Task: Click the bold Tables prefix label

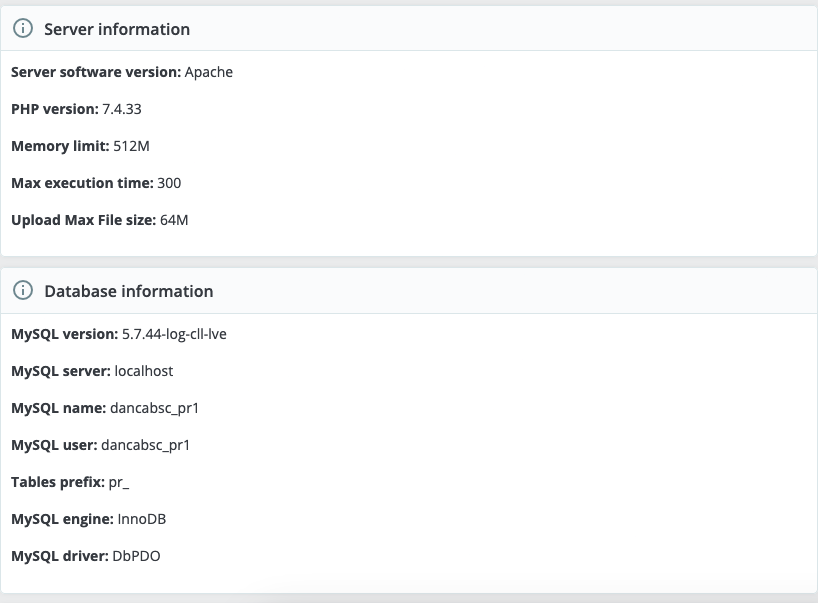Action: (57, 482)
